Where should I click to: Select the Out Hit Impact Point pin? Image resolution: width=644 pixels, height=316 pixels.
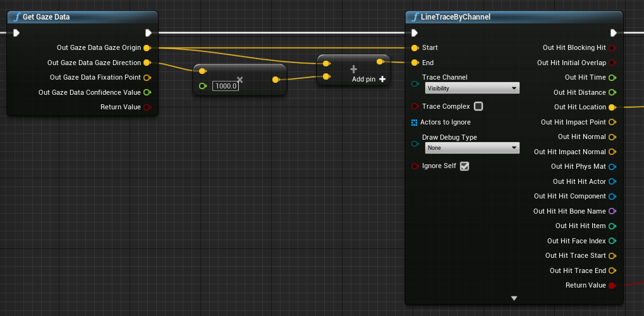[612, 122]
